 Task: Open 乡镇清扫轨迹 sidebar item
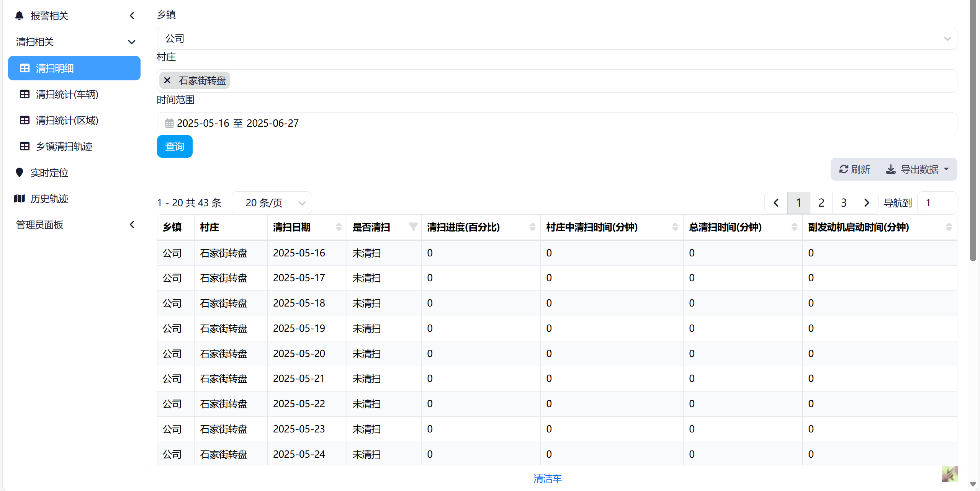64,146
